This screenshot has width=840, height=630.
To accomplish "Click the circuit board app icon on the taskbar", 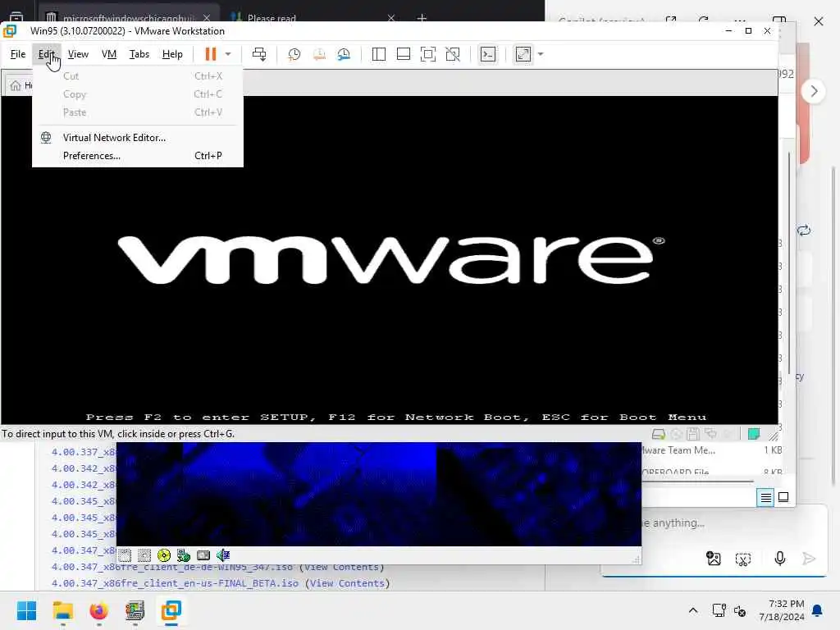I will (135, 610).
